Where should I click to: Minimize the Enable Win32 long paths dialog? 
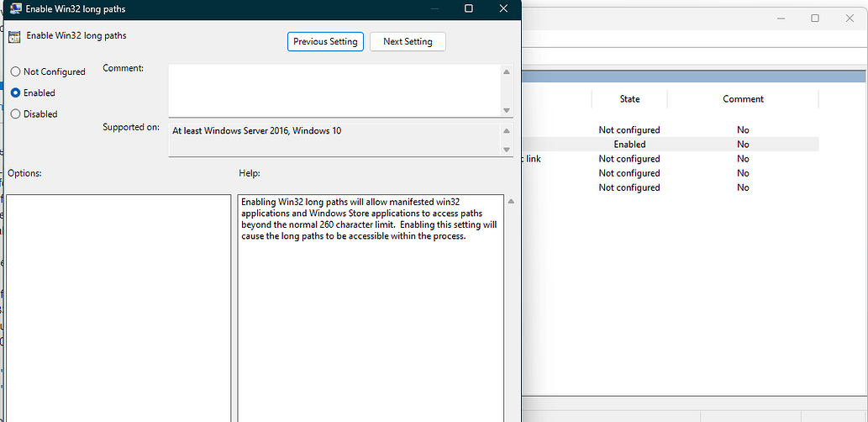point(435,8)
